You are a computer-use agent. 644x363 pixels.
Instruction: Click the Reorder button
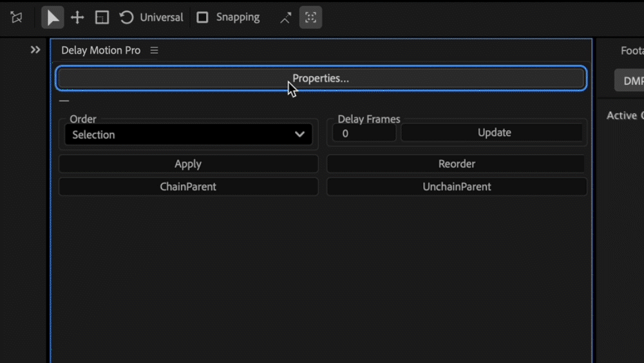[457, 164]
